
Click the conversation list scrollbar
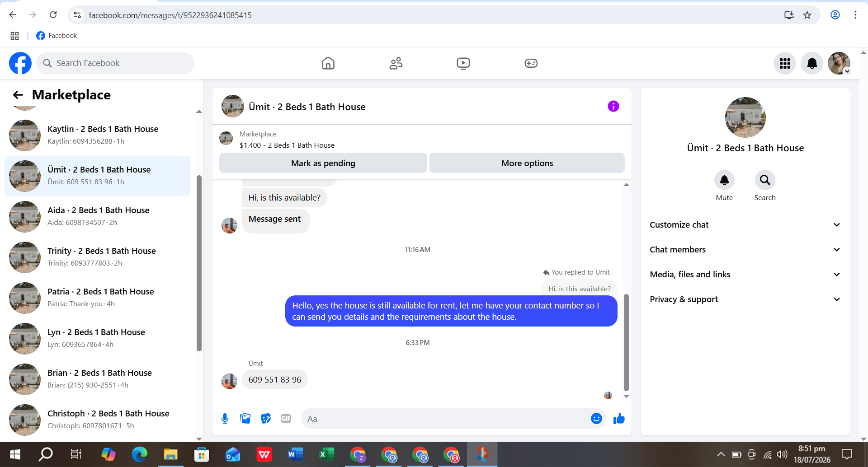point(199,263)
